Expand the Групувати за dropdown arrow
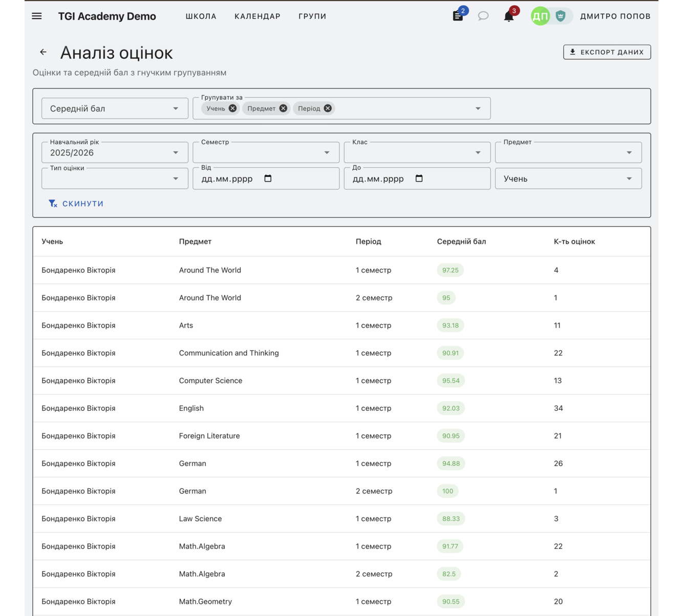Viewport: 683px width, 616px height. [x=478, y=108]
